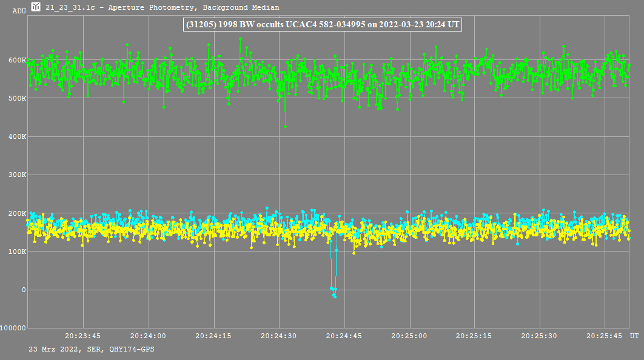This screenshot has width=644, height=360.
Task: Click the 300K label on the vertical axis
Action: coord(17,175)
